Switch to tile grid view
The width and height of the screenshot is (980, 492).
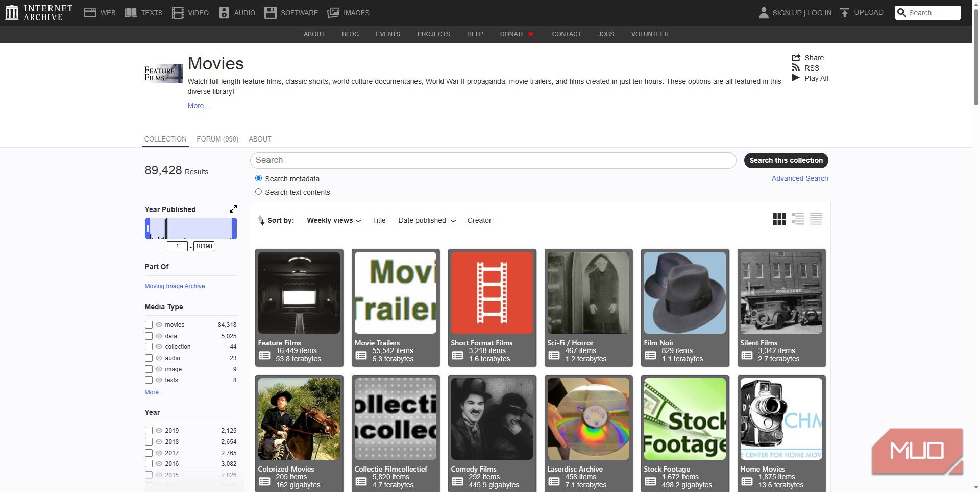(779, 219)
